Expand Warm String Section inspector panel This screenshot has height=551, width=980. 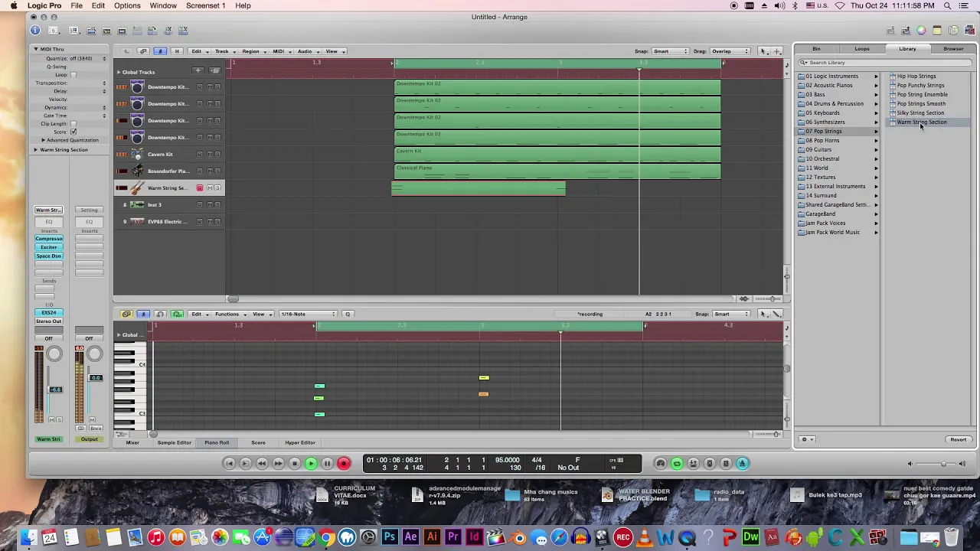(35, 150)
